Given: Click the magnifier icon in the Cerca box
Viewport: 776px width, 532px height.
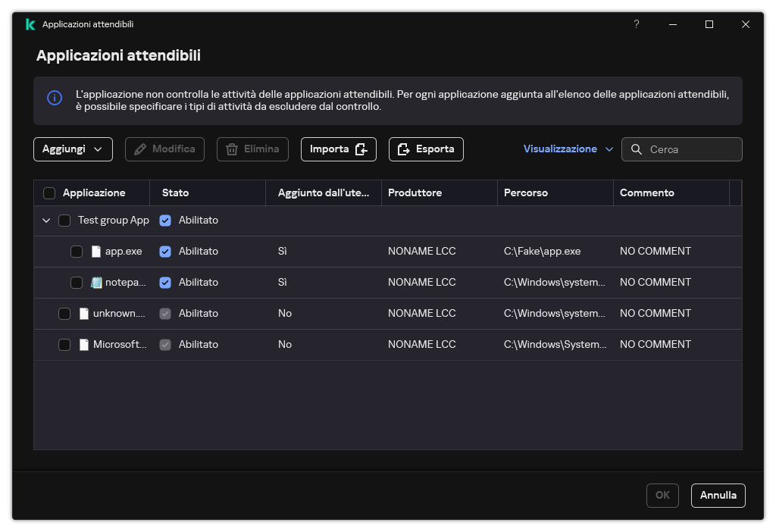Looking at the screenshot, I should [x=637, y=149].
